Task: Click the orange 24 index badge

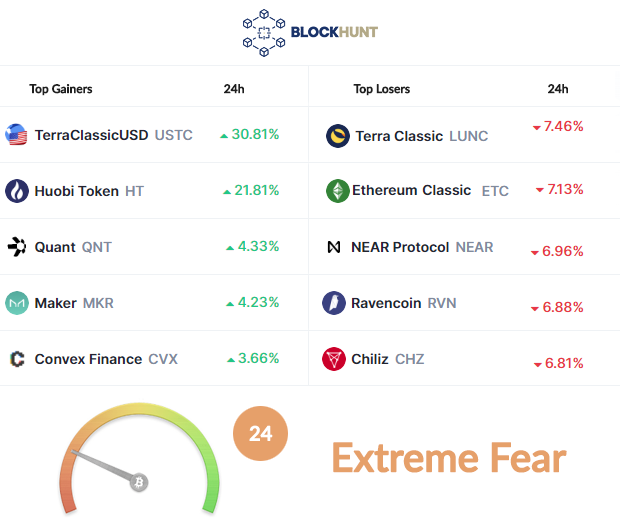Action: pos(260,433)
